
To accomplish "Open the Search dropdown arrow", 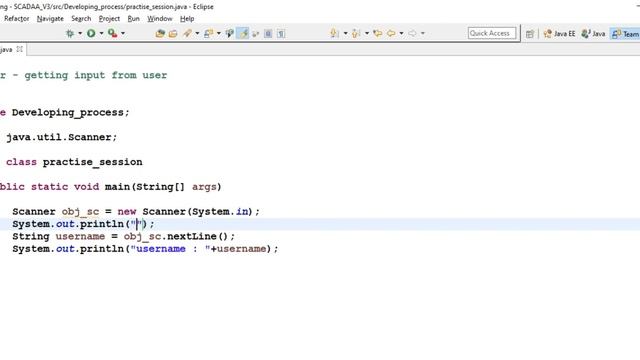I will 197,33.
